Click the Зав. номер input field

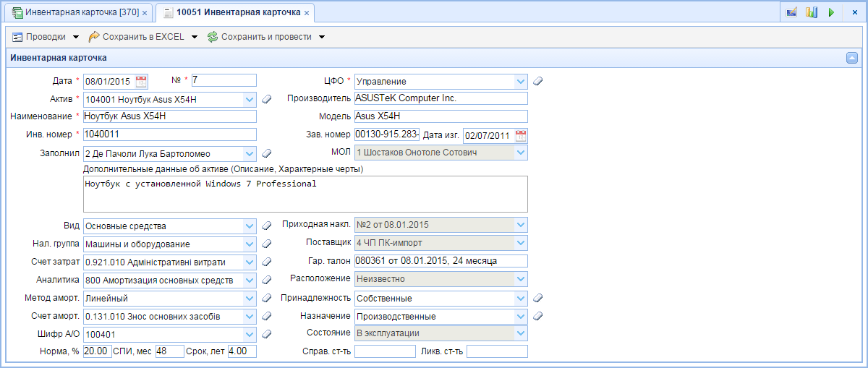coord(387,134)
